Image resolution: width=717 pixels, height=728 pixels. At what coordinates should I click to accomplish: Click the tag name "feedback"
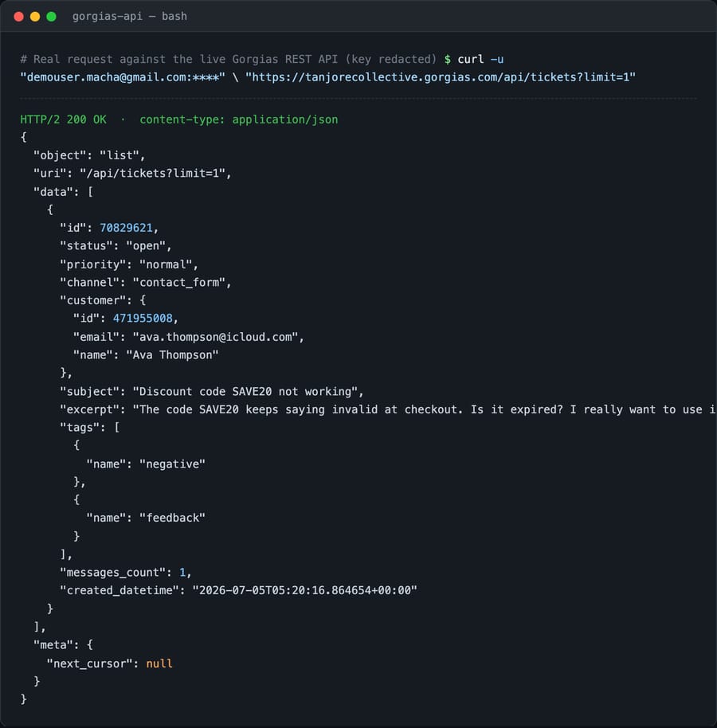click(x=172, y=519)
